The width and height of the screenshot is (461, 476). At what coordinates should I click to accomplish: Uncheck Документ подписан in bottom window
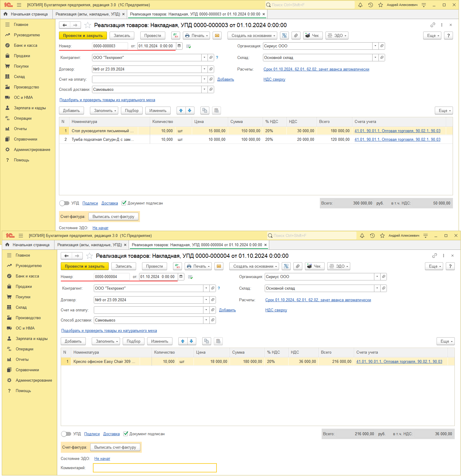(126, 434)
